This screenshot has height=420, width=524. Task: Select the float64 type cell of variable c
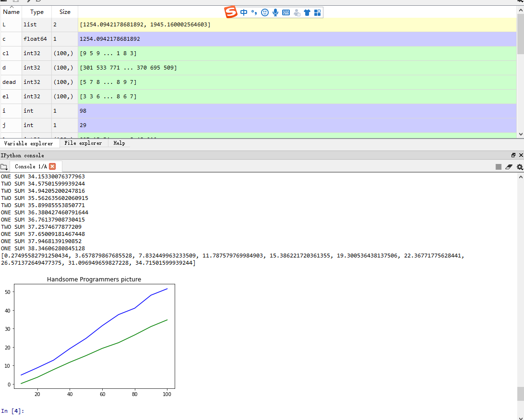37,39
